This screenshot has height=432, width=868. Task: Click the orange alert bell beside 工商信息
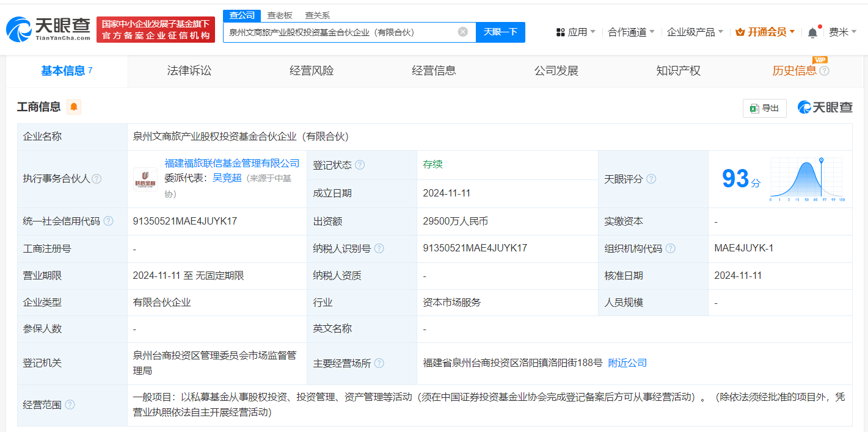coord(74,107)
